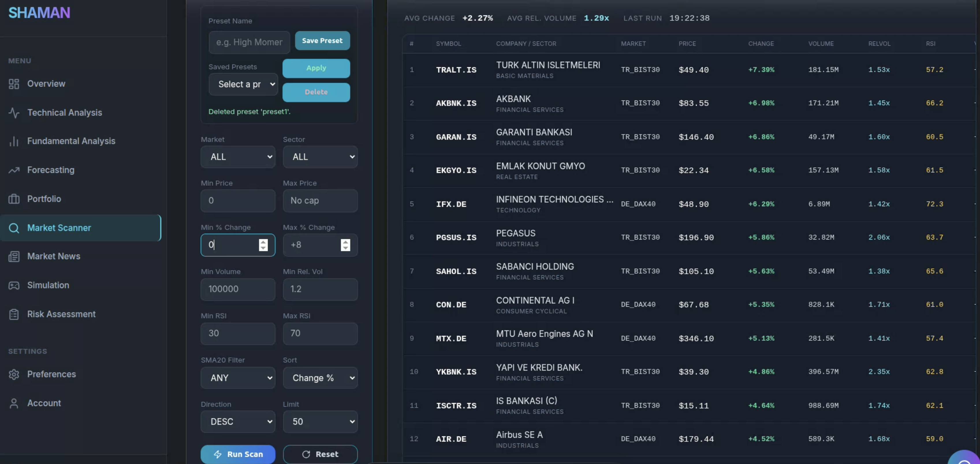Open the SMA20 Filter dropdown
980x464 pixels.
point(238,378)
